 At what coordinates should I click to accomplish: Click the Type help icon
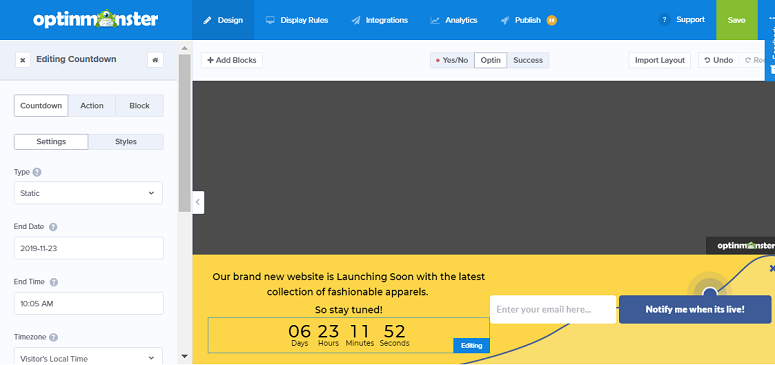point(37,172)
